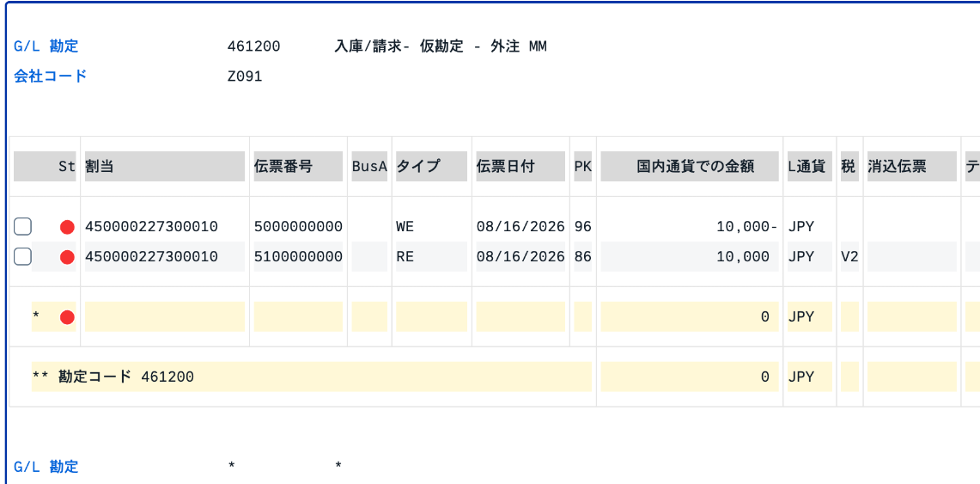Click the 税 column header

tap(849, 166)
